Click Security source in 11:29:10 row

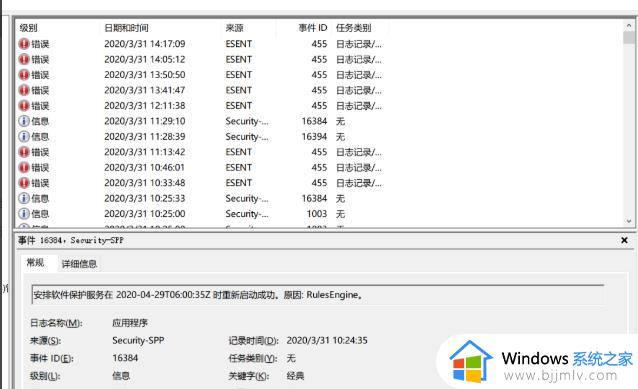[247, 121]
